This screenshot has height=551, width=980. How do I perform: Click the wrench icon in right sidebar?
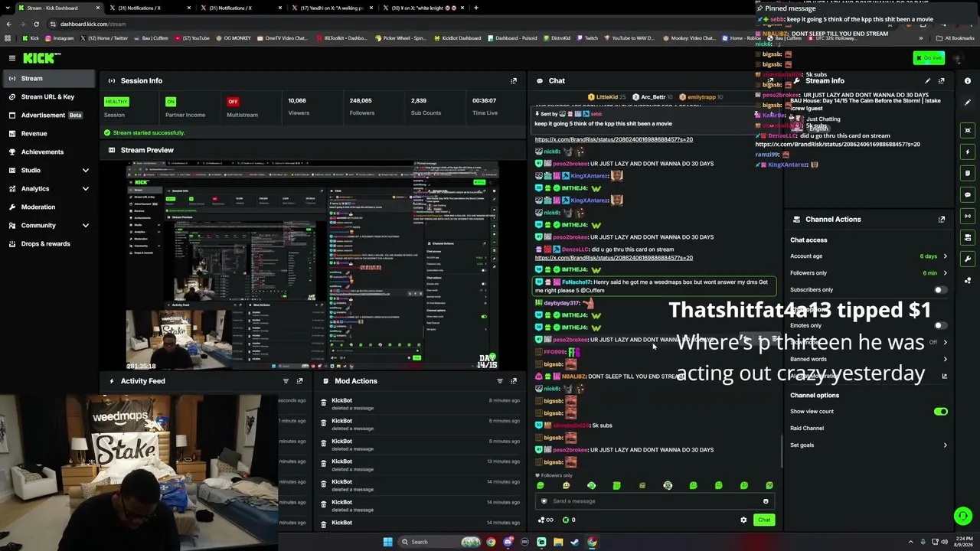(x=968, y=259)
